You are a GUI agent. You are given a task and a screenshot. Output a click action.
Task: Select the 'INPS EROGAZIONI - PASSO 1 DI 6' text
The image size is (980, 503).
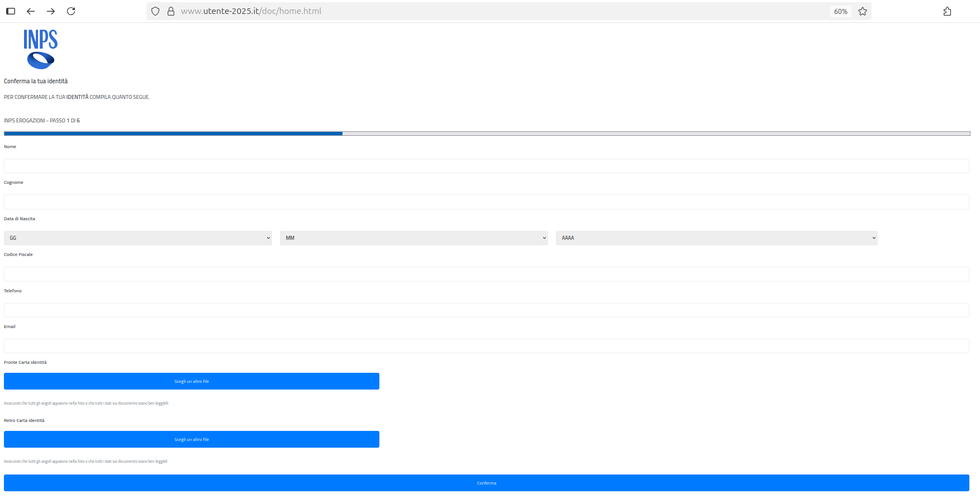coord(42,121)
